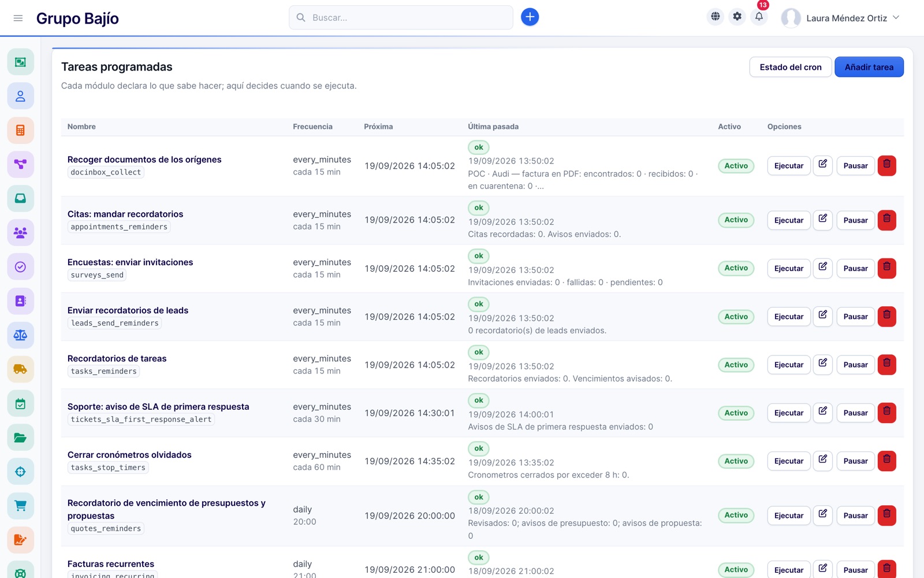Click the Última pasada column header
This screenshot has width=924, height=578.
click(x=493, y=127)
